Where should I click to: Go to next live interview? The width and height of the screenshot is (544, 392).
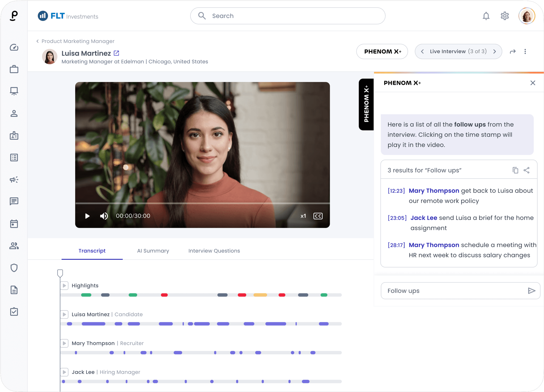click(x=495, y=51)
